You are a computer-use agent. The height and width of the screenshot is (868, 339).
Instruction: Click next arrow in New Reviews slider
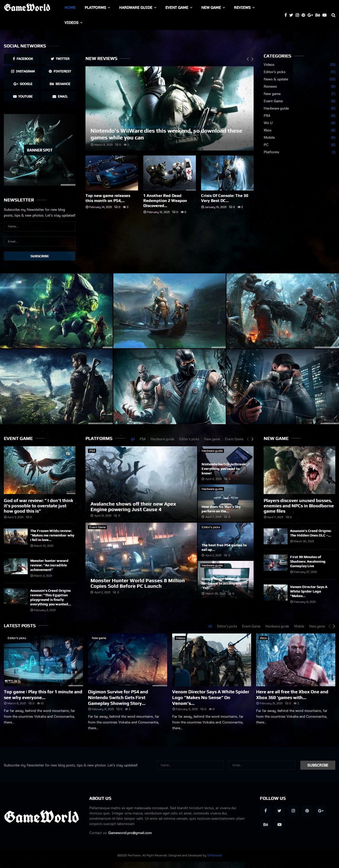252,59
